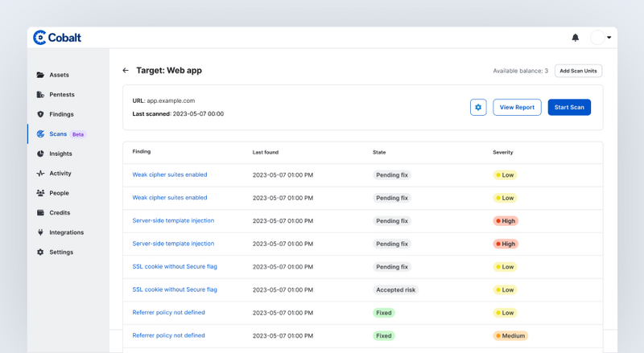Screen dimensions: 644x353
Task: Click the Target: Web app heading
Action: point(169,70)
